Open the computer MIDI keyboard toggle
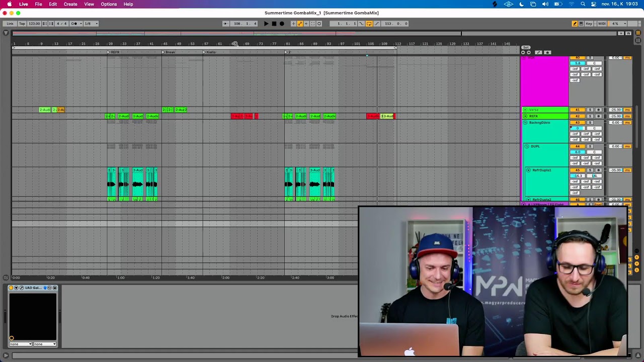The image size is (644, 362). pos(581,24)
